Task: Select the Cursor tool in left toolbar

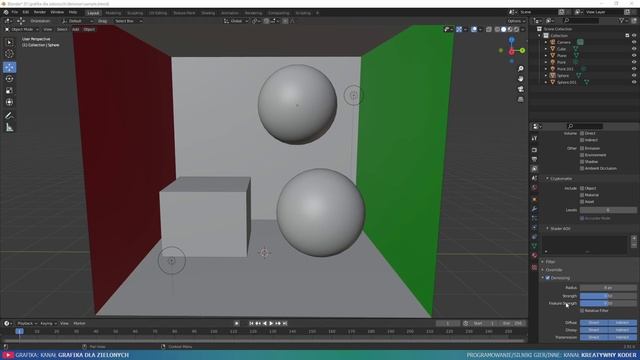Action: (9, 53)
